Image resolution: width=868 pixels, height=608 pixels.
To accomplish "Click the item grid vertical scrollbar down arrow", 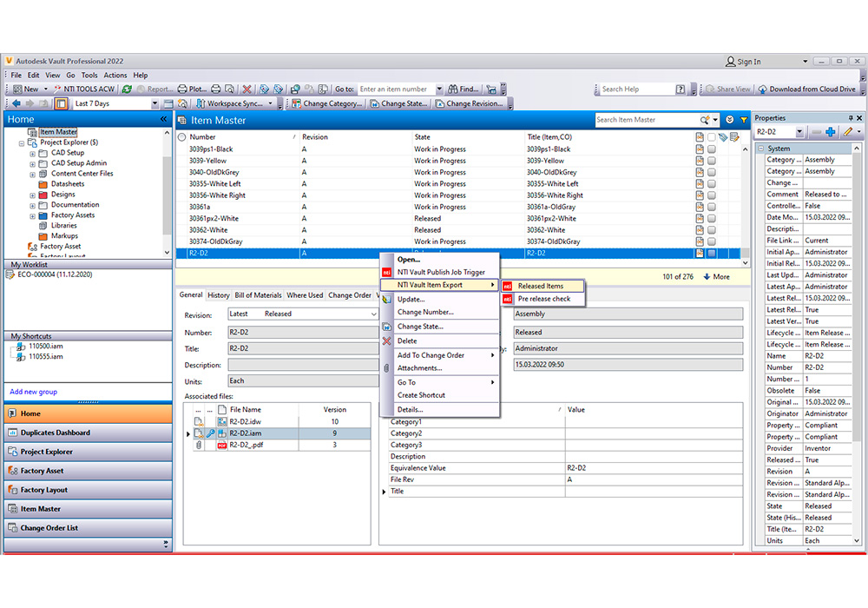I will coord(745,262).
